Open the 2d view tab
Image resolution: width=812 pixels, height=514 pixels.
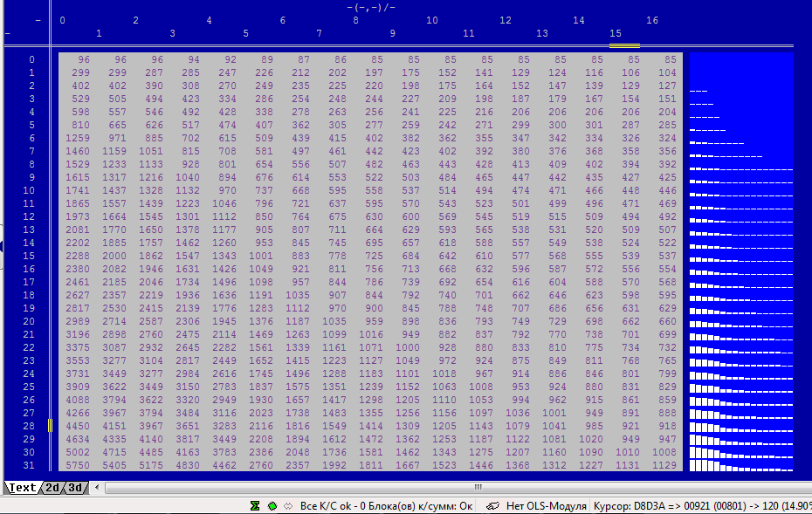[53, 488]
